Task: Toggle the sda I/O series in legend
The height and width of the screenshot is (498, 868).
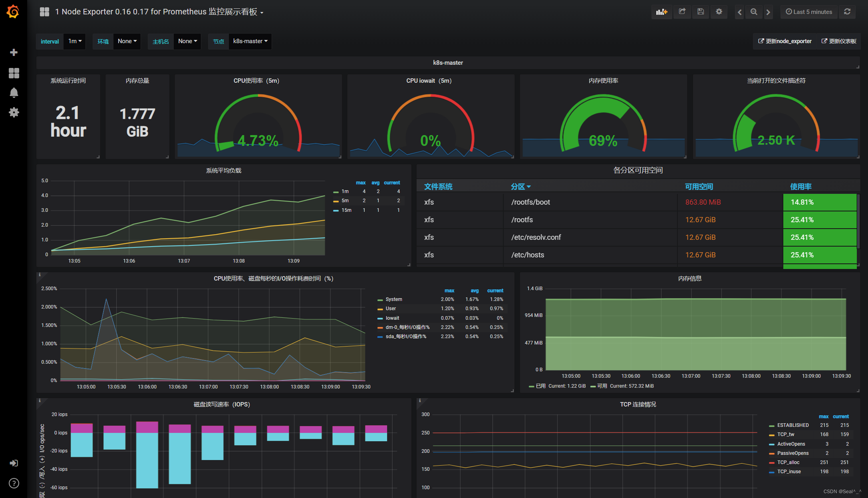Action: pyautogui.click(x=406, y=337)
